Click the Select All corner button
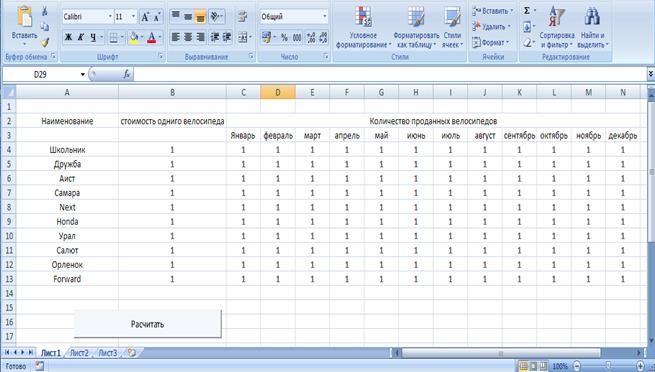 pyautogui.click(x=8, y=92)
